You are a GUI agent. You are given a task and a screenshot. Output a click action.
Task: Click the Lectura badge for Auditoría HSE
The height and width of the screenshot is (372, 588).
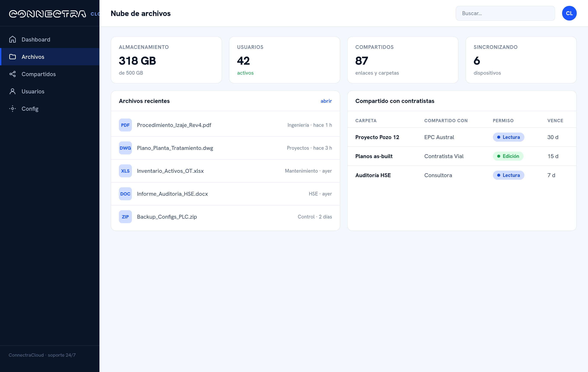[x=508, y=175]
